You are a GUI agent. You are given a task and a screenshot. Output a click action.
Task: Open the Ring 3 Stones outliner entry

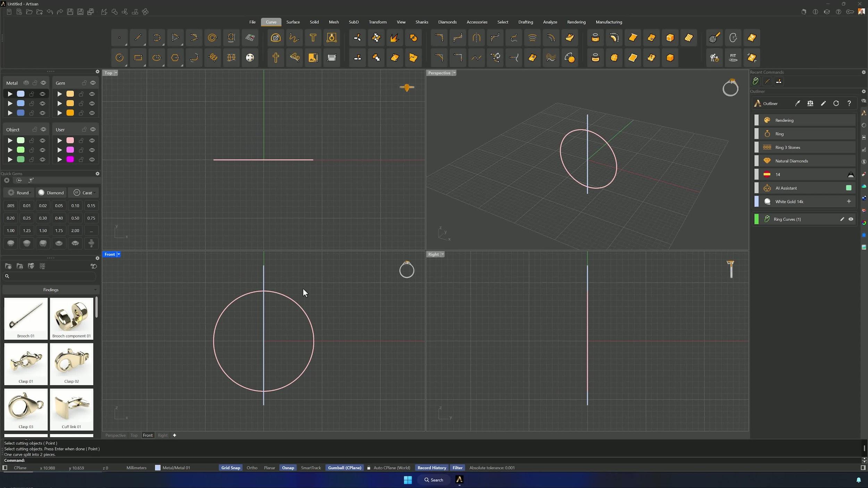[804, 147]
